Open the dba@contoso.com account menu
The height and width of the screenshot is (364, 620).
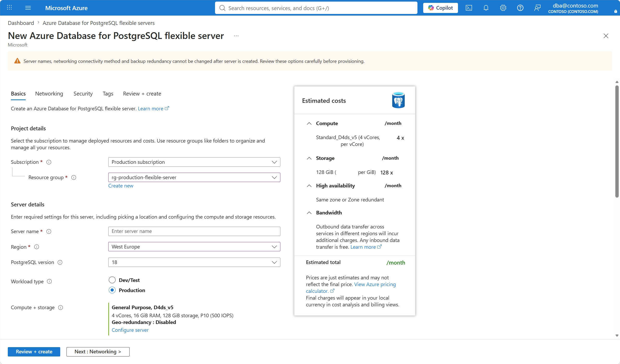point(573,8)
